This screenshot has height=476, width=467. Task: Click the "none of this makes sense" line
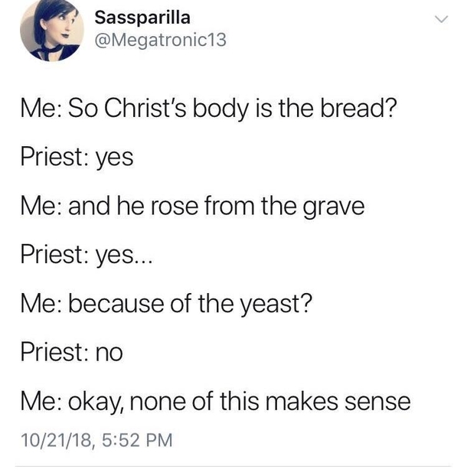pos(215,401)
